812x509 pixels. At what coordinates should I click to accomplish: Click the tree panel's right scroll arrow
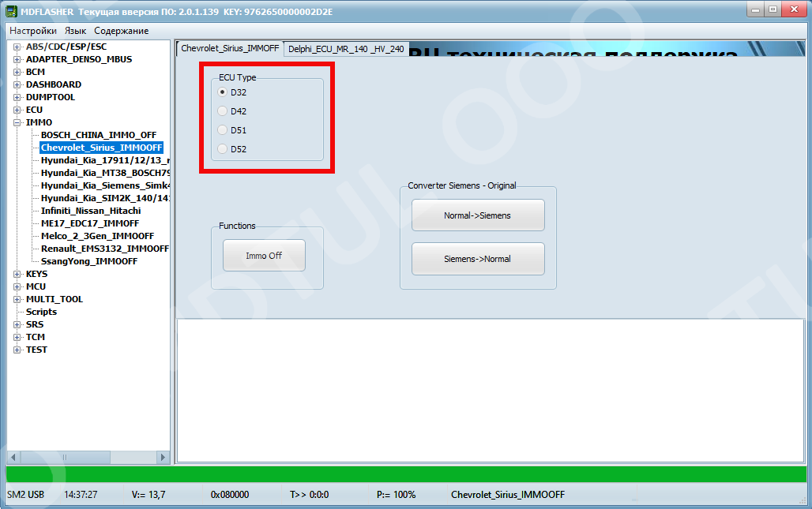coord(163,457)
